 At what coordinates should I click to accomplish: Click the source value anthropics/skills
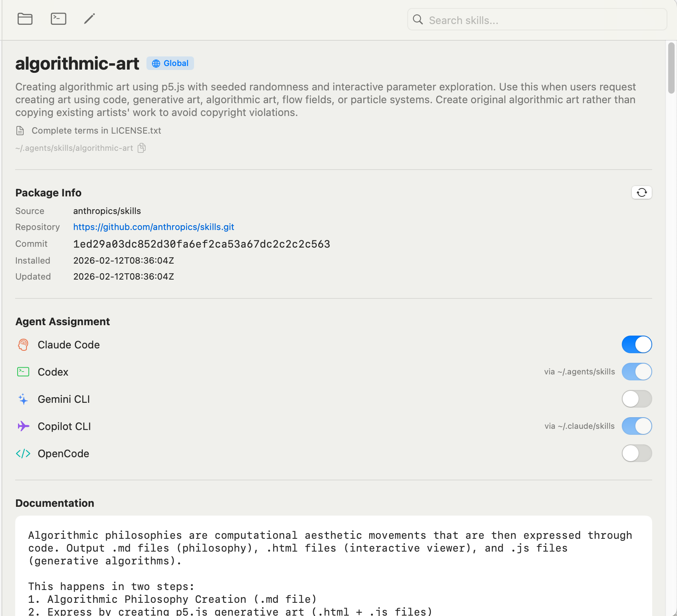pyautogui.click(x=107, y=211)
